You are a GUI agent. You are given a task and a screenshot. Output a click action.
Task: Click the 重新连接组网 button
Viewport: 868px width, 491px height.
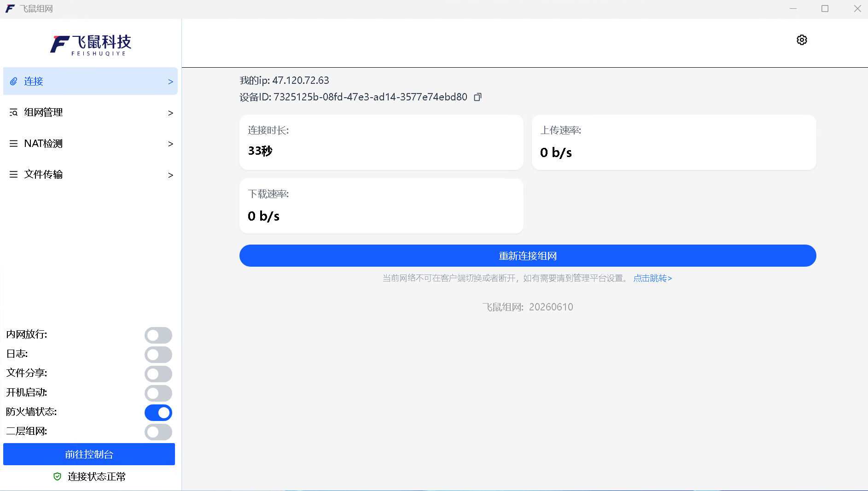528,256
